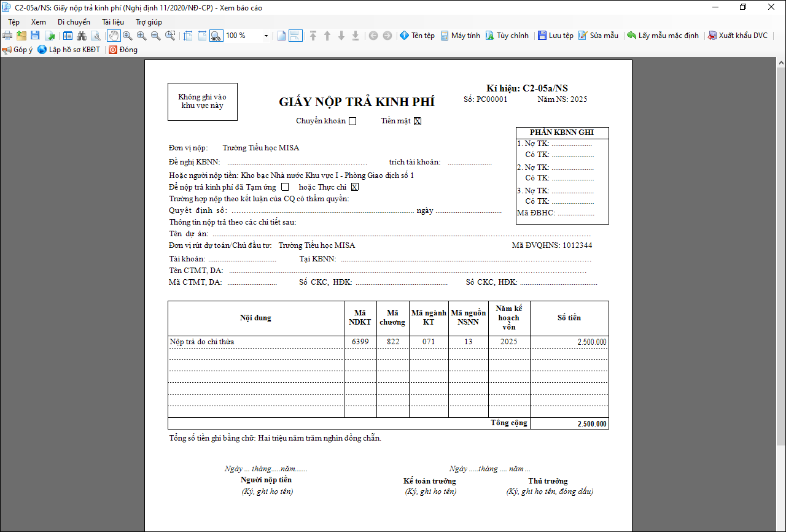Click the Người nộp tiền signature label
Image resolution: width=786 pixels, height=532 pixels.
tap(266, 480)
